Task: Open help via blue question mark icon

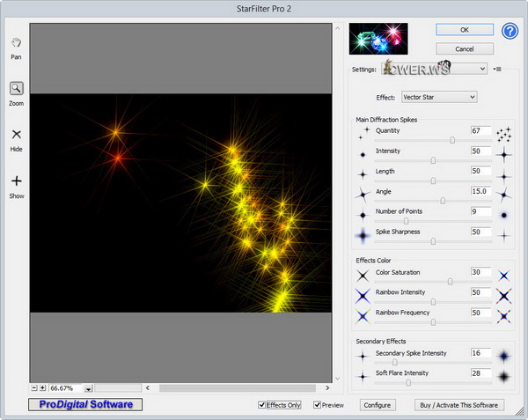Action: point(510,32)
